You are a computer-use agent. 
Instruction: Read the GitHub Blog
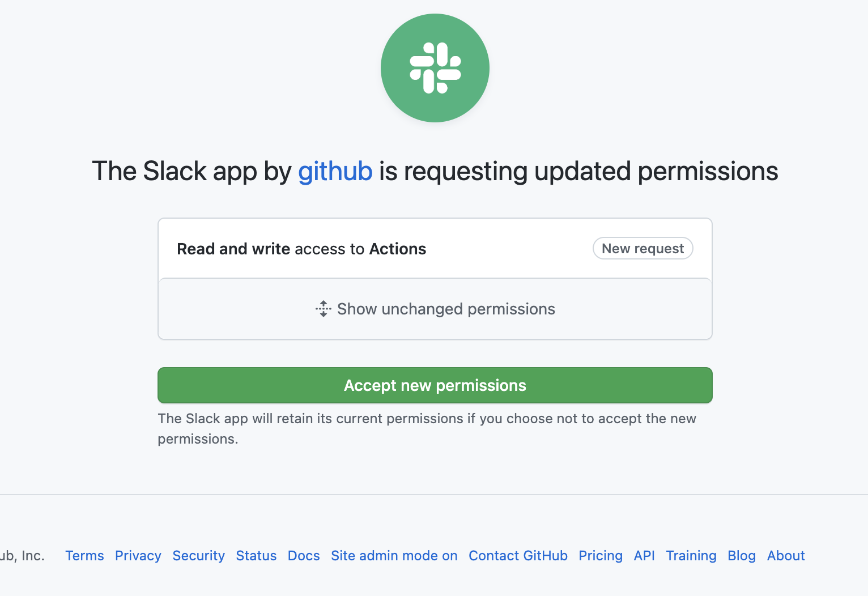pyautogui.click(x=741, y=556)
